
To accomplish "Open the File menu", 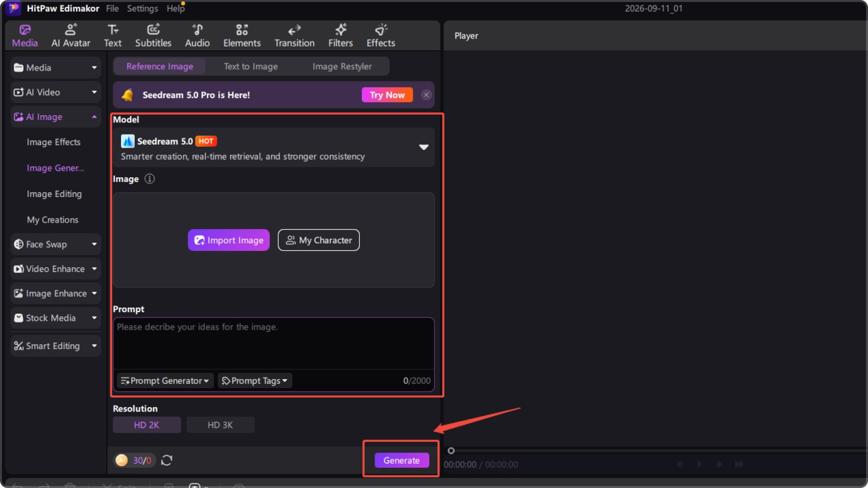I will point(112,8).
